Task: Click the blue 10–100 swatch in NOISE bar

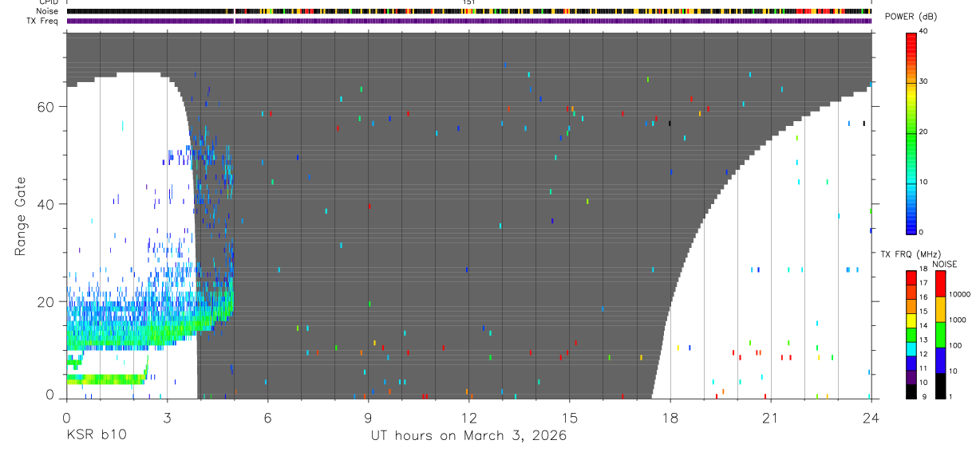Action: 941,360
